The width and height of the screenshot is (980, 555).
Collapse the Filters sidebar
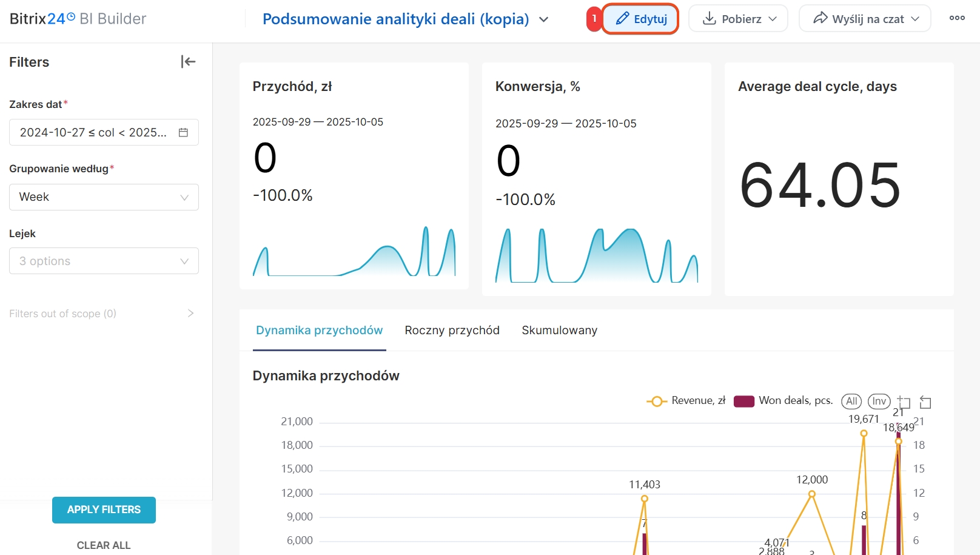pyautogui.click(x=188, y=61)
